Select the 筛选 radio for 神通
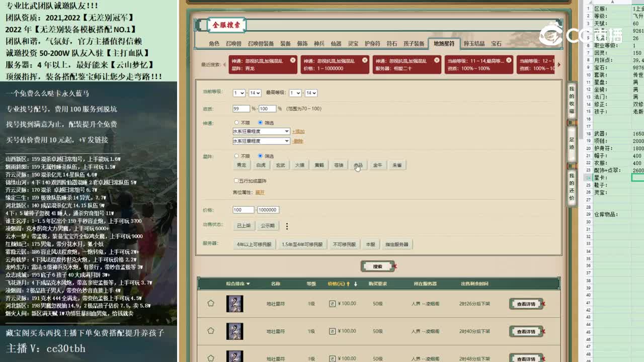This screenshot has width=644, height=362. [261, 122]
